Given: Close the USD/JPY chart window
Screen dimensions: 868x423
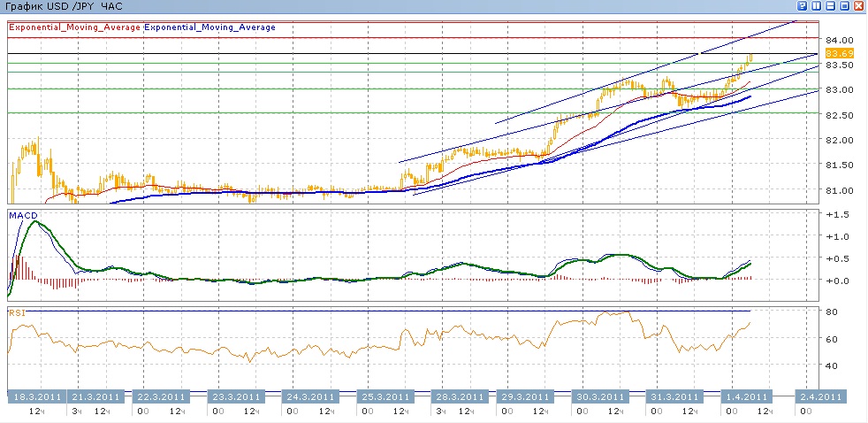Looking at the screenshot, I should [x=858, y=6].
